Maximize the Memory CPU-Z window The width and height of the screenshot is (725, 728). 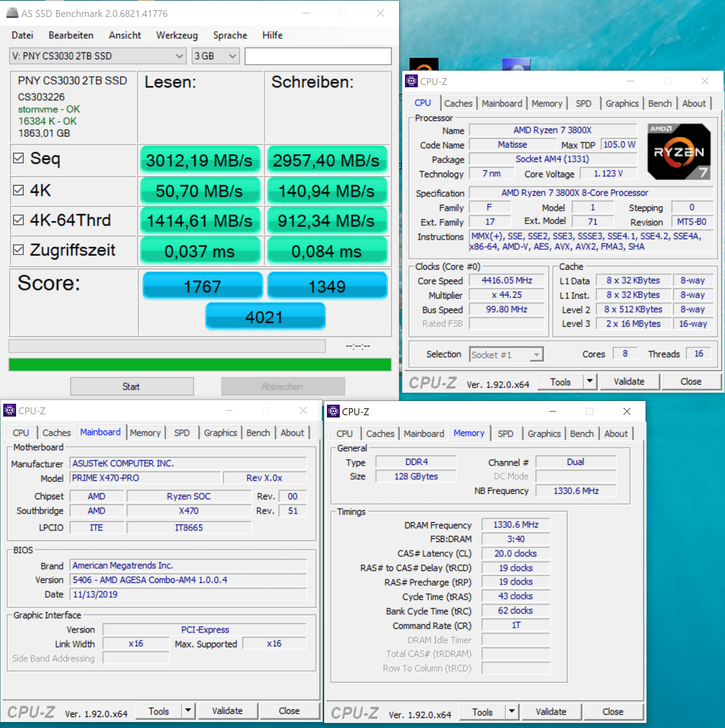pyautogui.click(x=590, y=411)
